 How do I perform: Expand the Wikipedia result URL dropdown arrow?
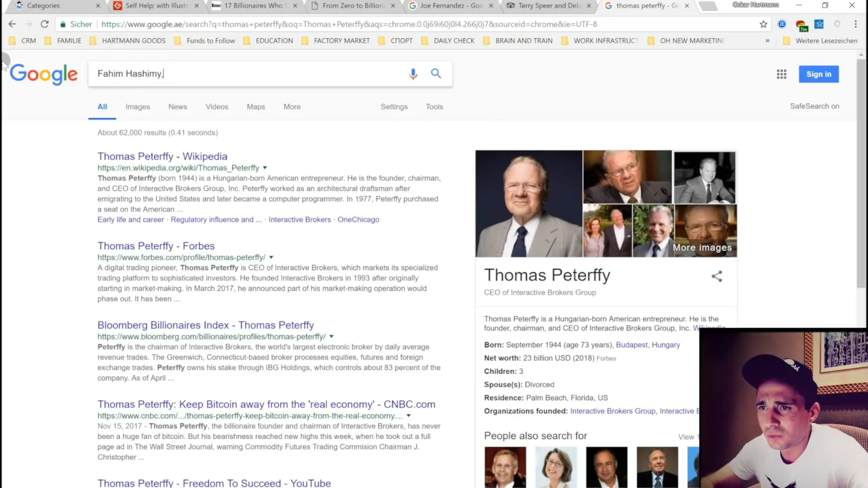pos(265,168)
